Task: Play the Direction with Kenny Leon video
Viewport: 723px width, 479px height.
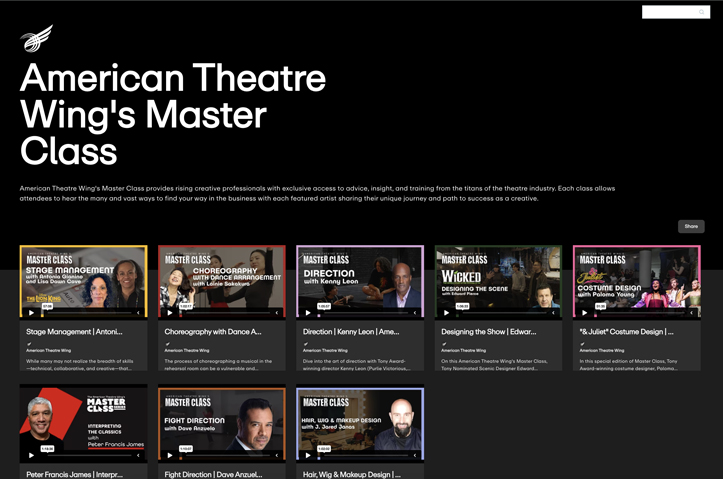Action: click(x=308, y=313)
